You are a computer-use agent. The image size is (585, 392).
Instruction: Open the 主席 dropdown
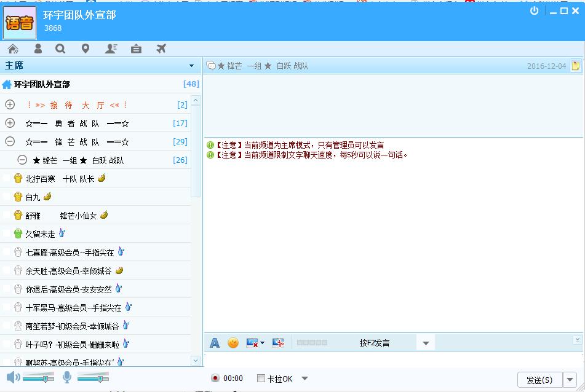tap(191, 65)
